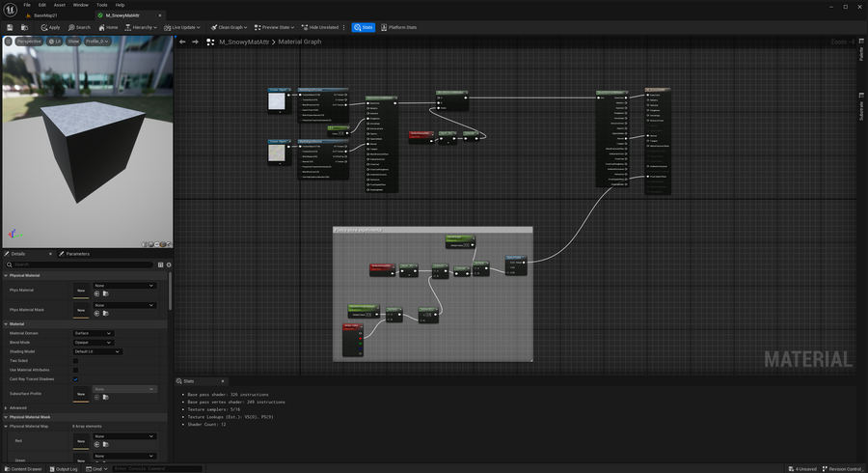Click the Save asset icon in toolbar
868x473 pixels.
coord(10,27)
